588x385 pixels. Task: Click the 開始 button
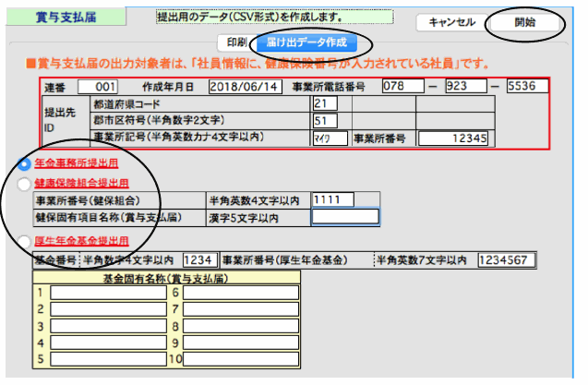[524, 22]
